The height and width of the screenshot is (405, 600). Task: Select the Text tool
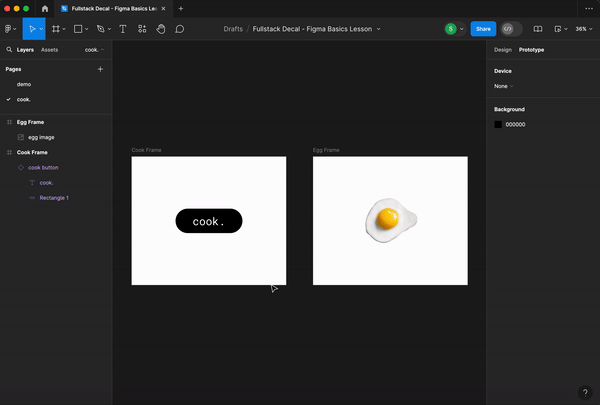point(123,29)
